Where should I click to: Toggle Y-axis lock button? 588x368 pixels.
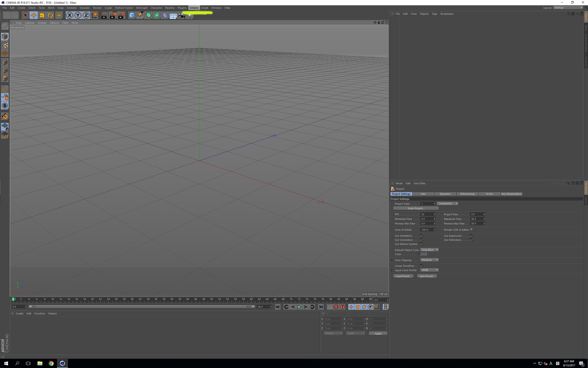[x=78, y=15]
